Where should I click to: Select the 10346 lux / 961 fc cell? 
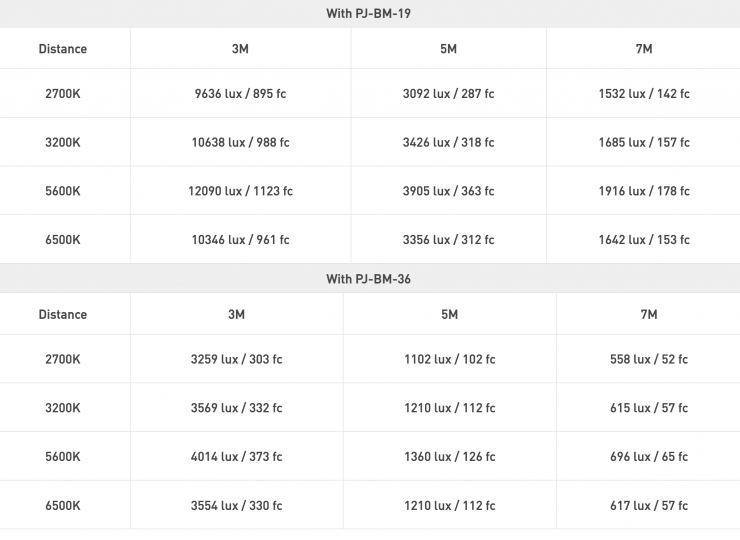(241, 240)
